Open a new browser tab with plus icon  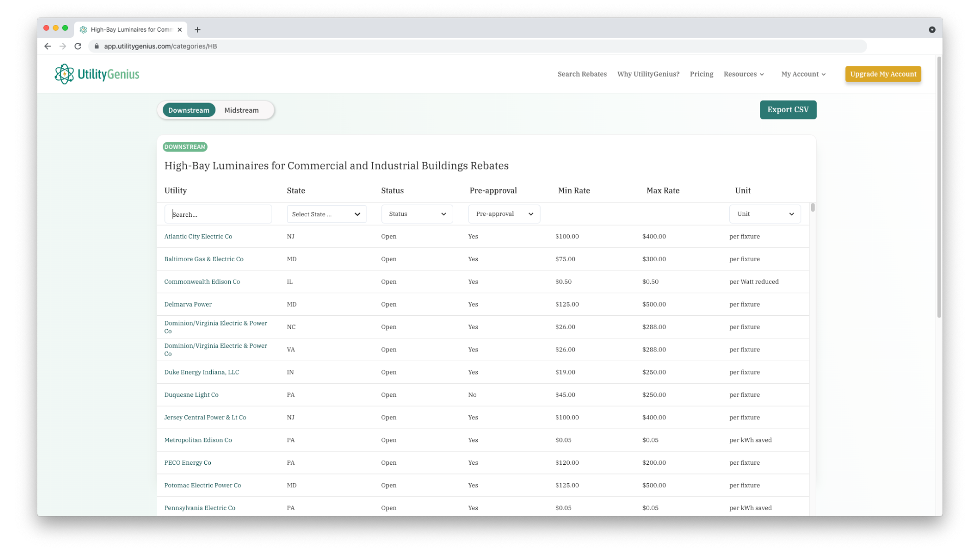(198, 30)
